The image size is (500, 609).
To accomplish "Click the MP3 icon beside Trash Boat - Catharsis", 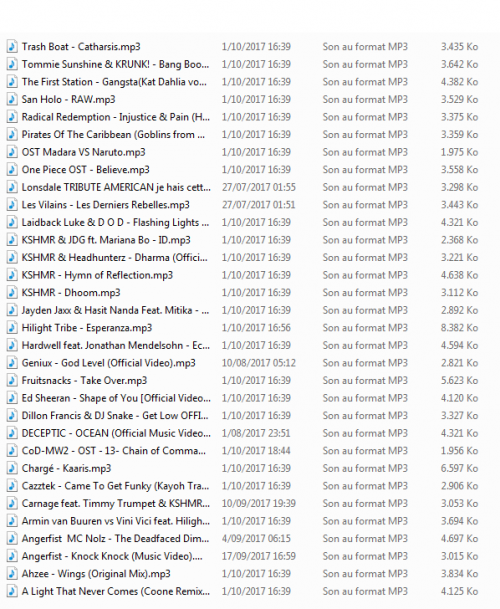I will [12, 47].
